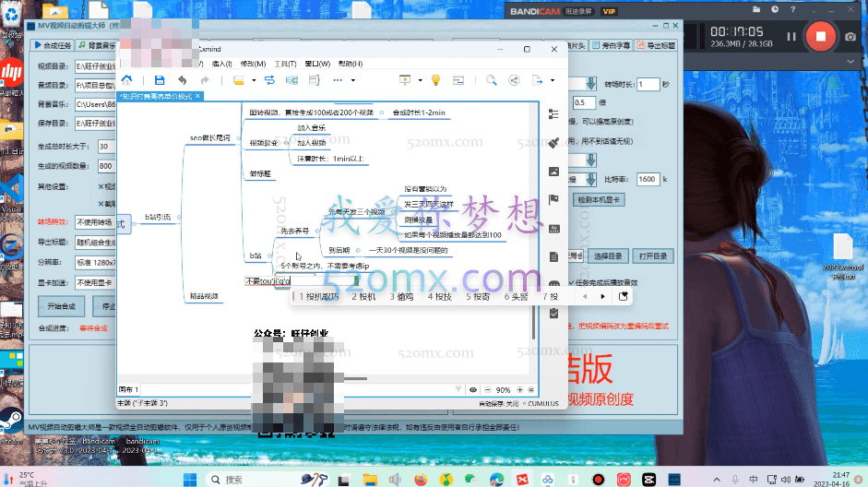This screenshot has height=487, width=868.
Task: Share the mind map via the share icon
Action: 514,80
